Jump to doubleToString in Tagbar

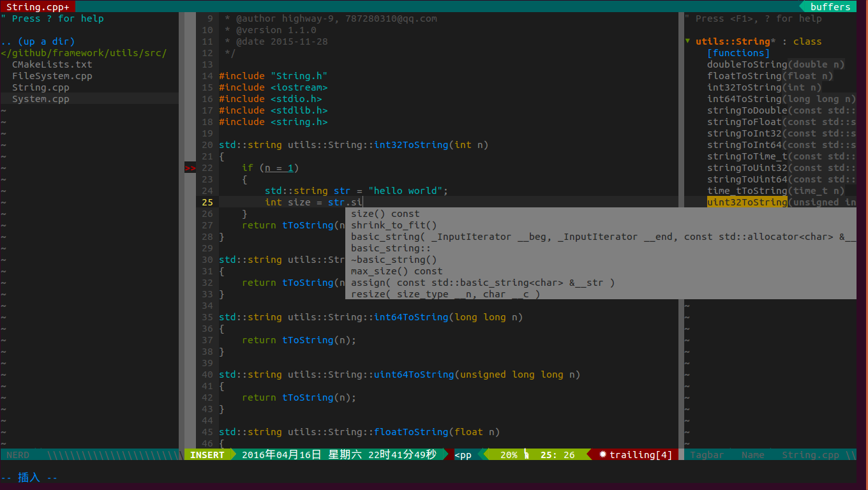(747, 64)
